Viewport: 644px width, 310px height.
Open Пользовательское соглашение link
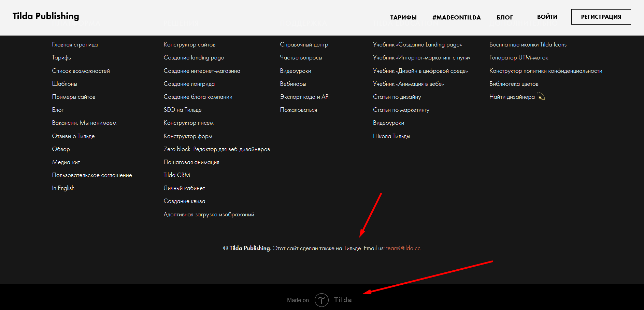tap(92, 175)
